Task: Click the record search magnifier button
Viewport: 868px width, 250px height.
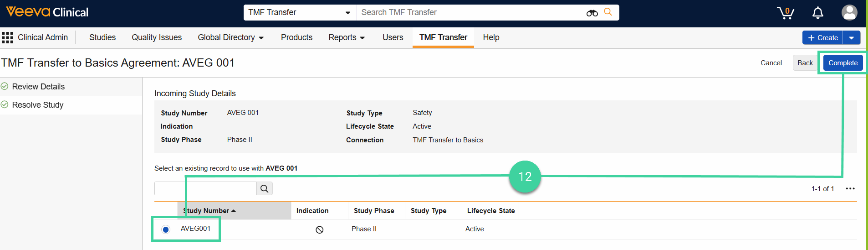Action: pyautogui.click(x=264, y=188)
